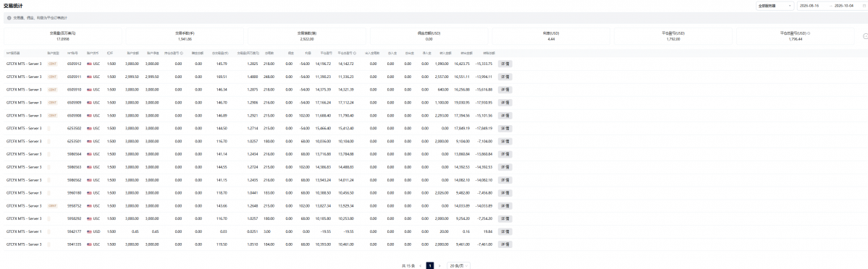The height and width of the screenshot is (269, 868).
Task: Click the 利息(USD) card showing 4.44
Action: pyautogui.click(x=551, y=37)
